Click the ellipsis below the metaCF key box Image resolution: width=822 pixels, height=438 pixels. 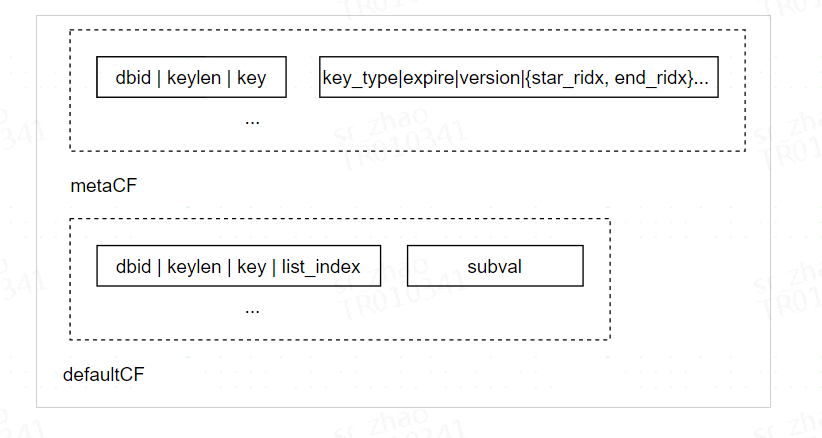(x=252, y=121)
